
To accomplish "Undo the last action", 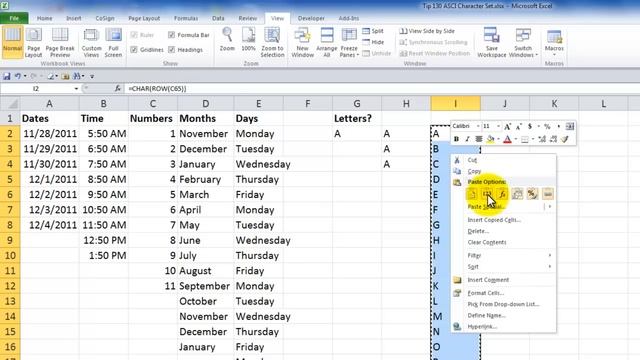I will click(x=18, y=76).
